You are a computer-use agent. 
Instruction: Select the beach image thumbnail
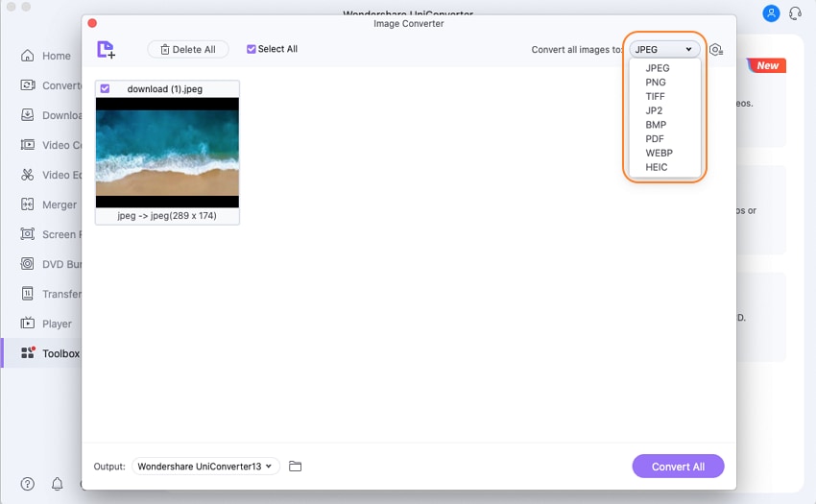[167, 153]
